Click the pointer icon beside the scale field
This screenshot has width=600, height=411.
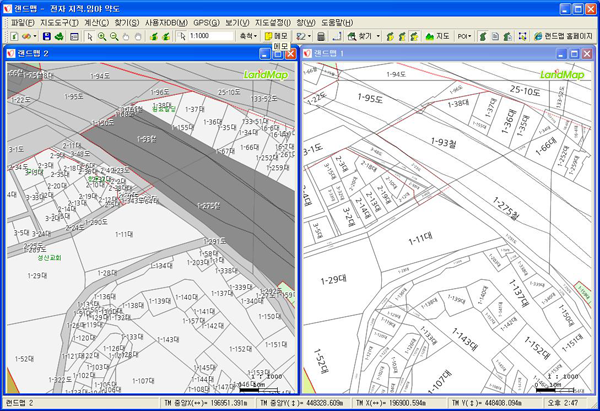click(182, 36)
